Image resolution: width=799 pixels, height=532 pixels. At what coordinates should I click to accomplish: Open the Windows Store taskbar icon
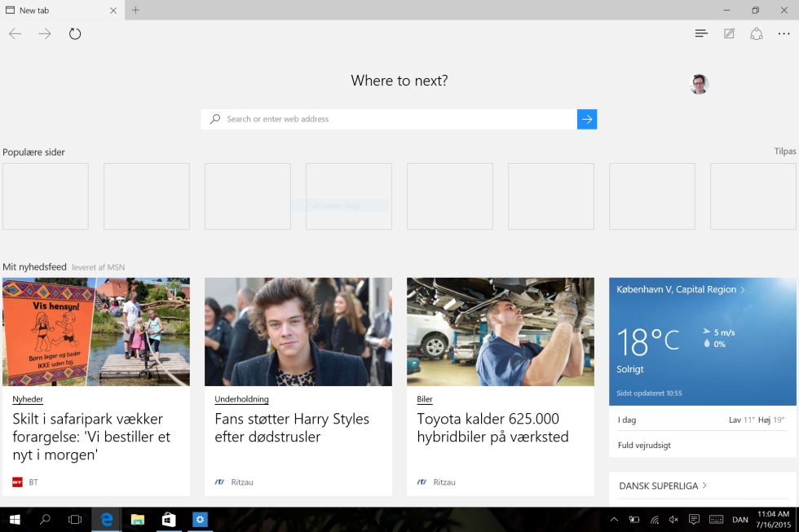point(169,519)
